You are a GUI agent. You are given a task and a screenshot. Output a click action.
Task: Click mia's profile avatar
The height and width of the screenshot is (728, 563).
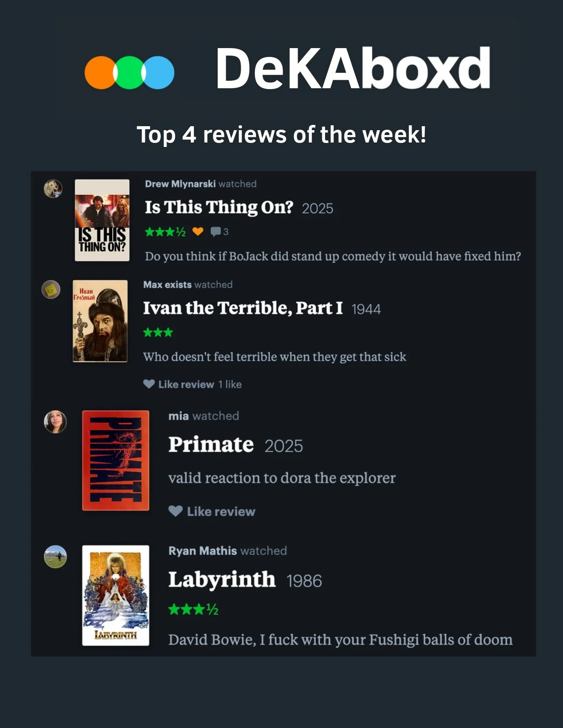coord(55,422)
